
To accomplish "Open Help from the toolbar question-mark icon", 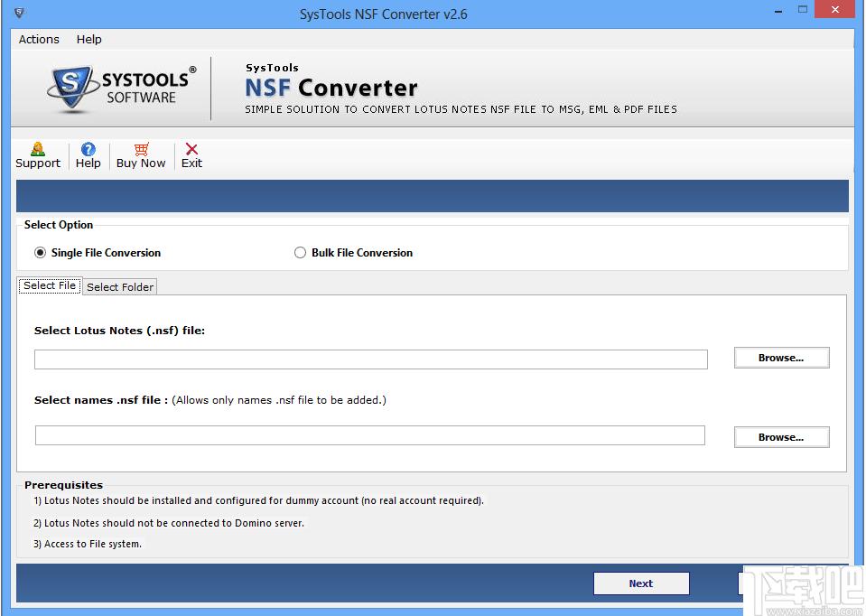I will coord(88,149).
